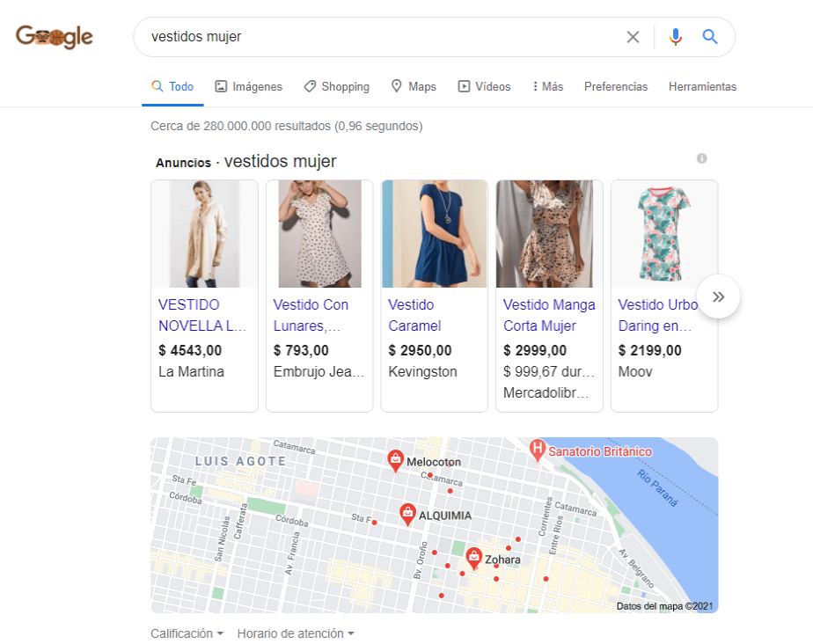Open Vestido Urbo Daring product link
This screenshot has width=813, height=644.
click(x=657, y=315)
